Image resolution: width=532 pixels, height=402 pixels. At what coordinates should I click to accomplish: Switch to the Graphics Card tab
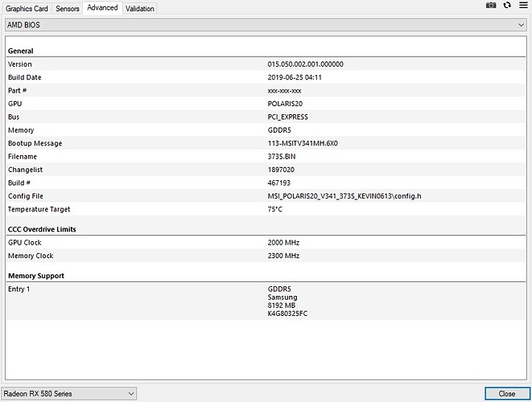pyautogui.click(x=27, y=9)
